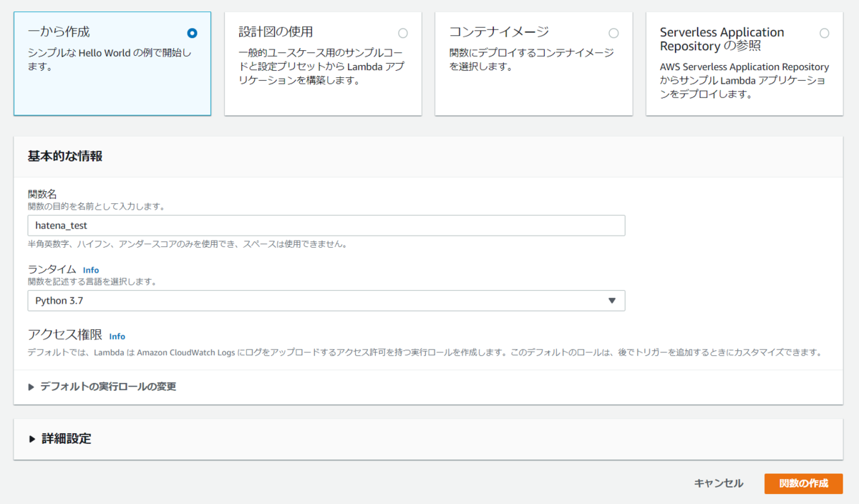Image resolution: width=859 pixels, height=504 pixels.
Task: Click the selected radio indicator on 一から作成
Action: (192, 32)
